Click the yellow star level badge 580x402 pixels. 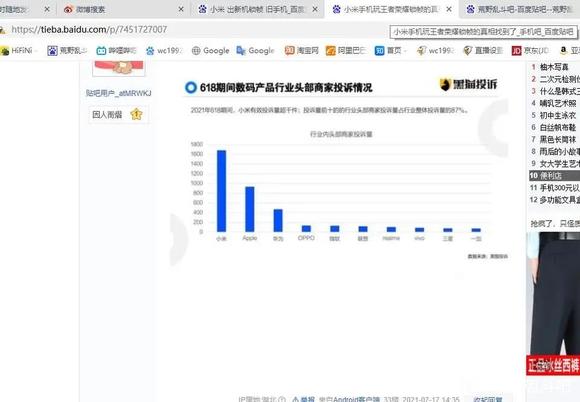136,114
